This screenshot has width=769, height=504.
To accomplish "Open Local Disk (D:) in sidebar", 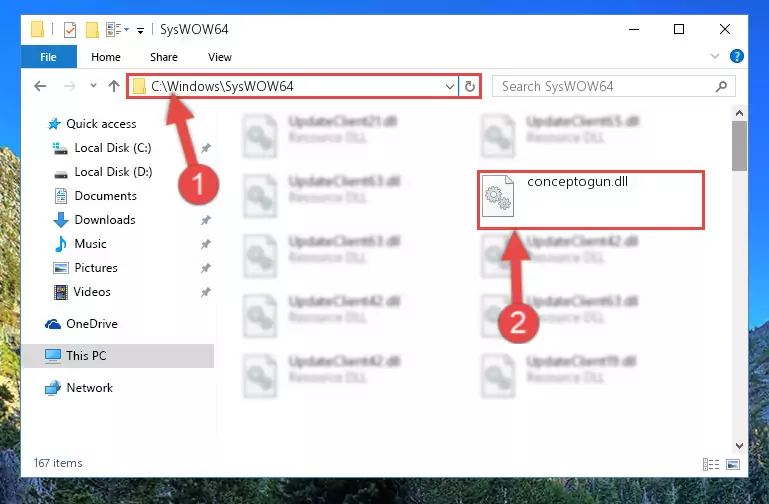I will [113, 172].
